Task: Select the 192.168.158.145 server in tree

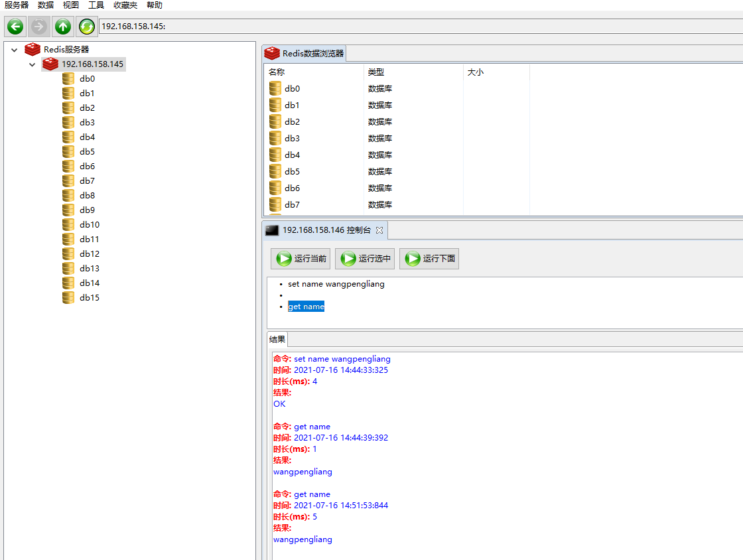Action: pyautogui.click(x=84, y=64)
